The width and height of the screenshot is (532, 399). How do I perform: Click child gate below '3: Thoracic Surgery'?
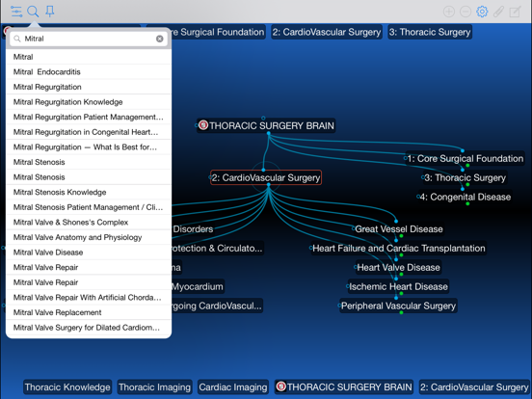[467, 185]
